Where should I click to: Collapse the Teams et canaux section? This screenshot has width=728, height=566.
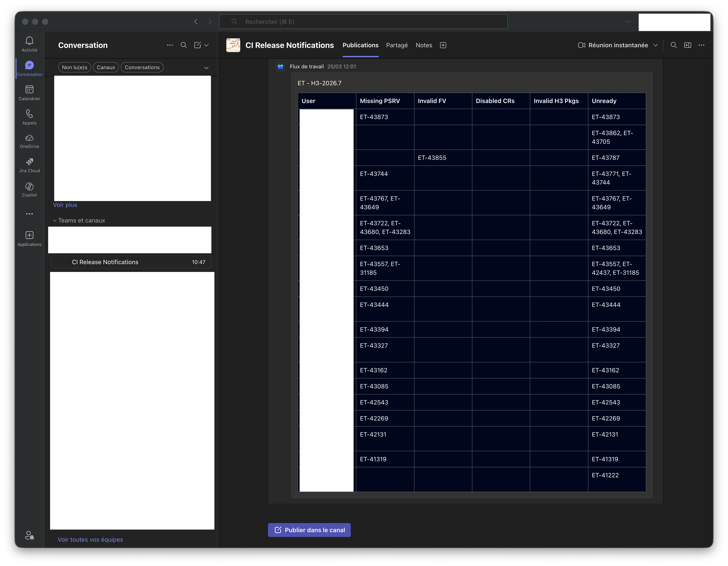point(55,220)
